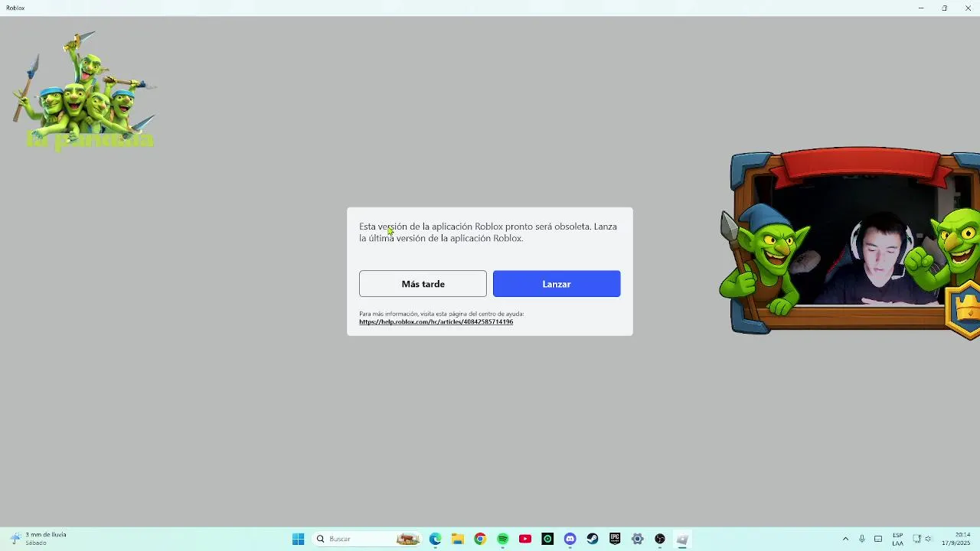Viewport: 980px width, 551px height.
Task: Launch Microsoft Edge from the taskbar
Action: 435,539
